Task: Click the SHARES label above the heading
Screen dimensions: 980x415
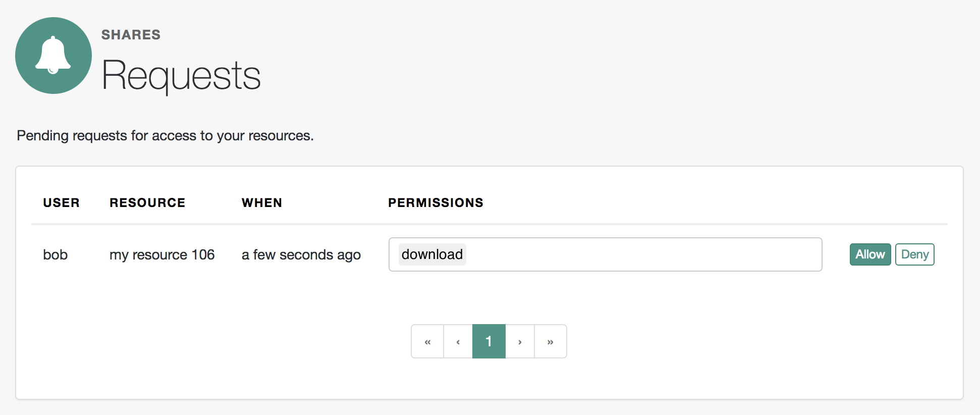Action: (131, 34)
